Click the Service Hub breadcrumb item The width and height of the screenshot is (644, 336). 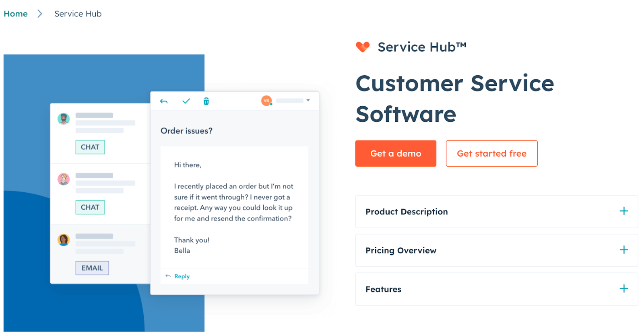tap(78, 14)
